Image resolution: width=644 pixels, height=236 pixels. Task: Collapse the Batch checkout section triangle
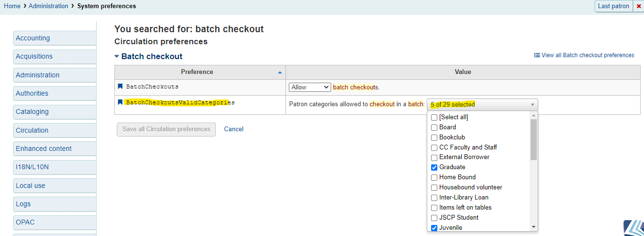pos(117,56)
